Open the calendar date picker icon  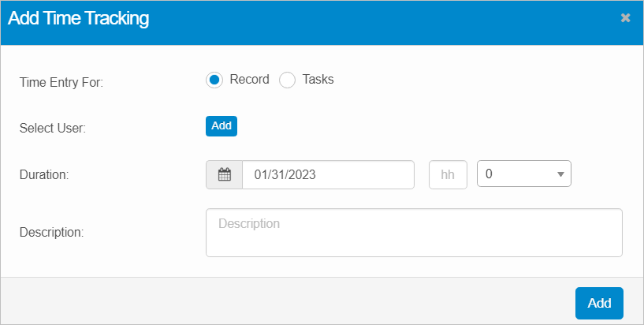pos(224,175)
